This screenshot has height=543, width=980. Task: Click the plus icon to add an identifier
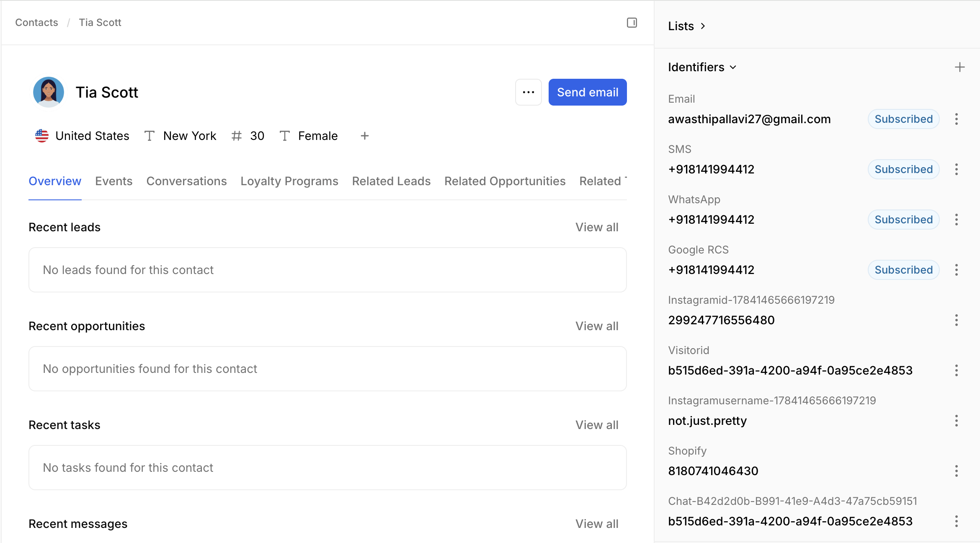coord(959,67)
